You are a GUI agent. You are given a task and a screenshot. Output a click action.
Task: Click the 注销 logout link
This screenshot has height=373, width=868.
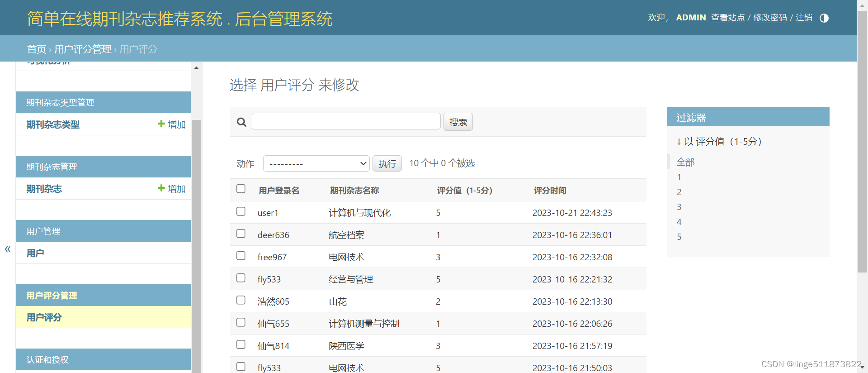pos(804,18)
